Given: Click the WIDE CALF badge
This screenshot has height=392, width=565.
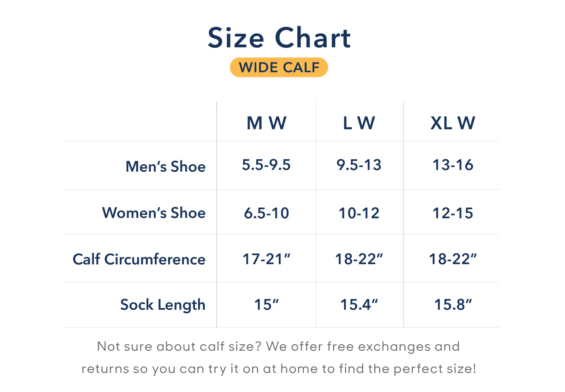Looking at the screenshot, I should 279,67.
